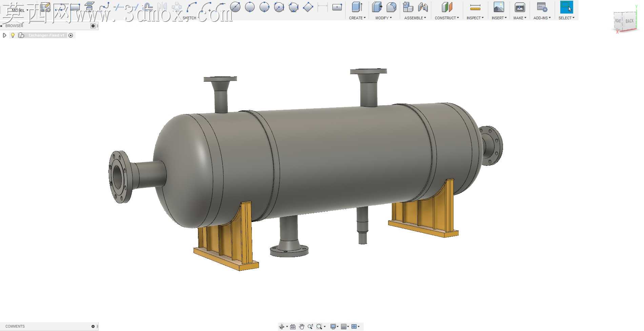
Task: Click the Offset Plane icon above CONSTRUCT
Action: tap(447, 7)
